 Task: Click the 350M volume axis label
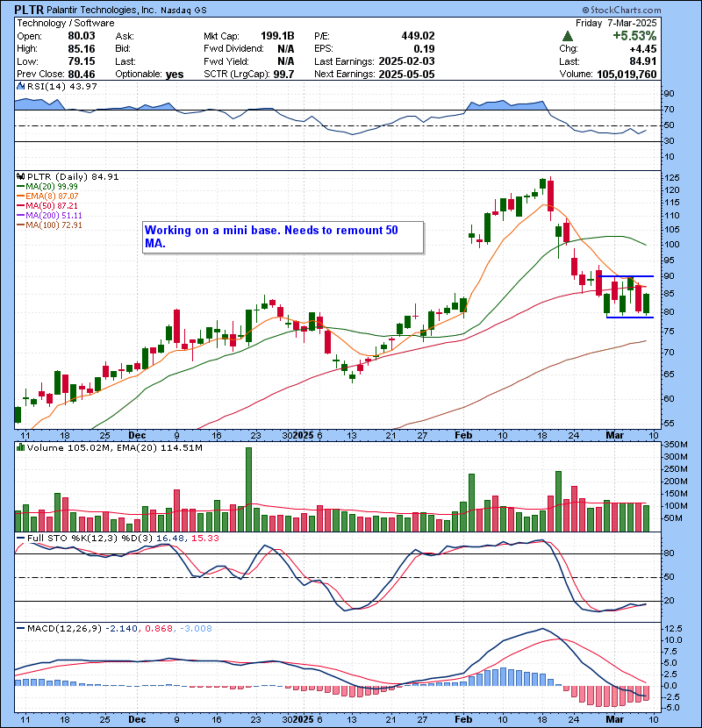point(676,445)
